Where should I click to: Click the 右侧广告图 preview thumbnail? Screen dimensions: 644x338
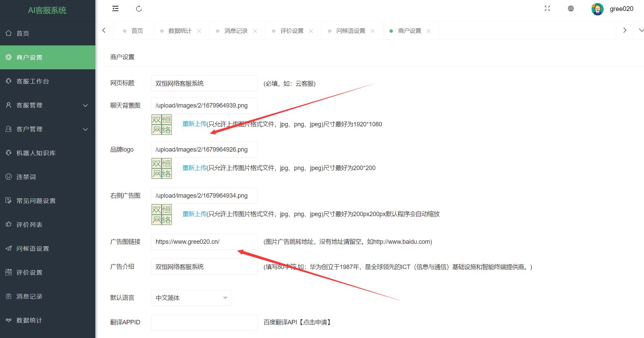click(x=162, y=215)
